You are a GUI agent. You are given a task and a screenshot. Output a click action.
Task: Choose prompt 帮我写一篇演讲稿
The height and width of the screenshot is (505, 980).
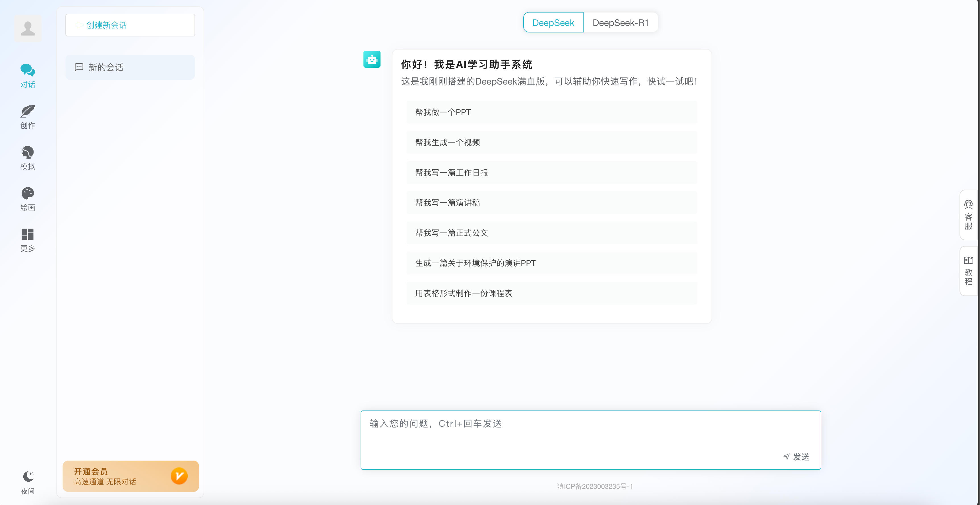click(x=552, y=203)
